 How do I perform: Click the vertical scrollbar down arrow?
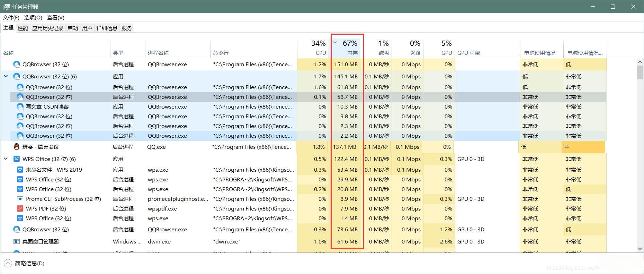(639, 249)
